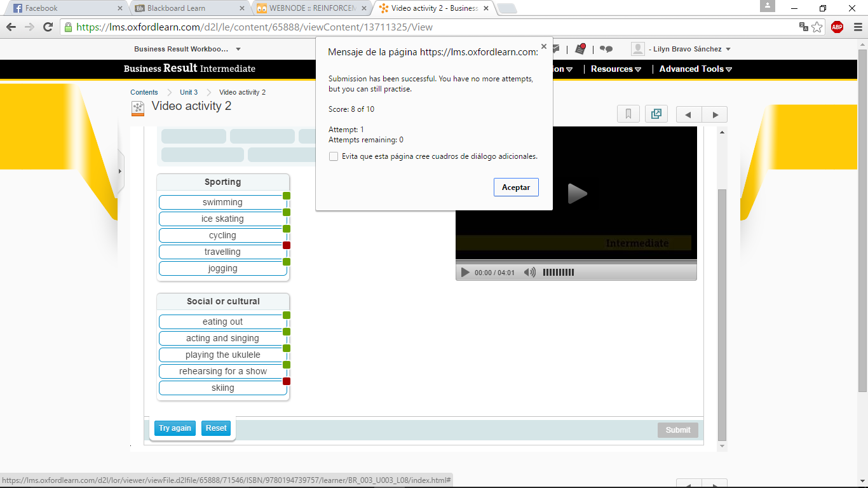
Task: Play the video from the control bar
Action: click(465, 273)
